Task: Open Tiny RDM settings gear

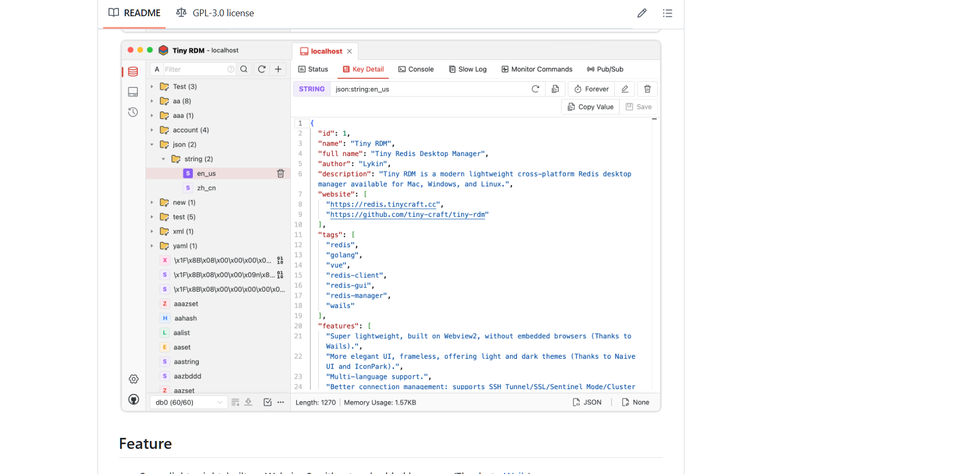Action: [x=134, y=379]
